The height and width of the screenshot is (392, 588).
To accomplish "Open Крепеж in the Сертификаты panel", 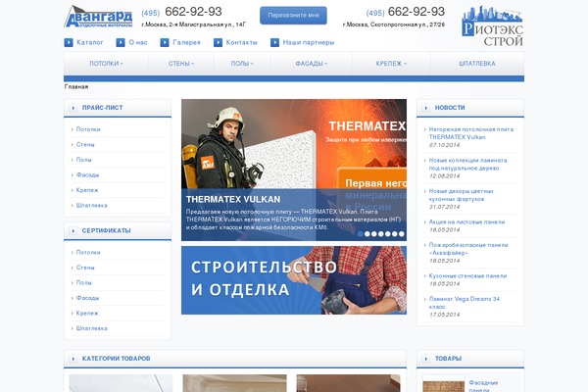I will click(87, 313).
